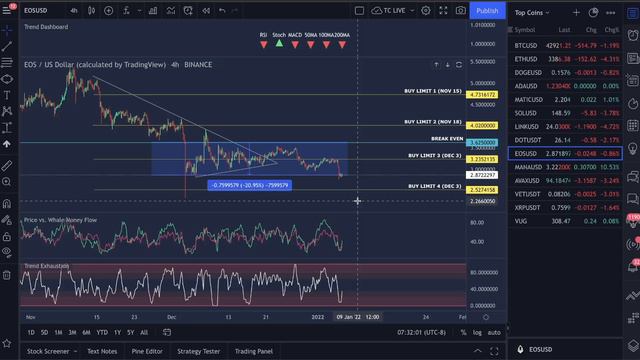Toggle auto scale mode
Viewport: 640px width, 360px height.
point(494,333)
